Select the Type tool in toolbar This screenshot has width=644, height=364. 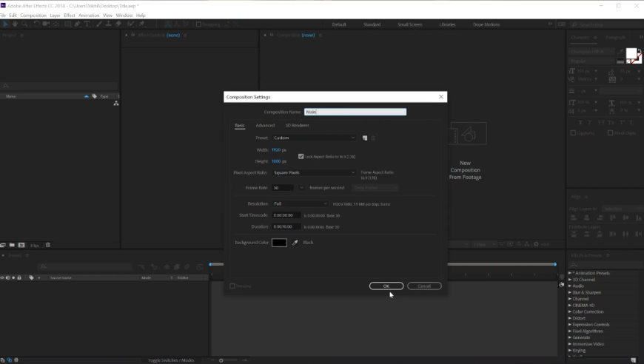coord(87,24)
